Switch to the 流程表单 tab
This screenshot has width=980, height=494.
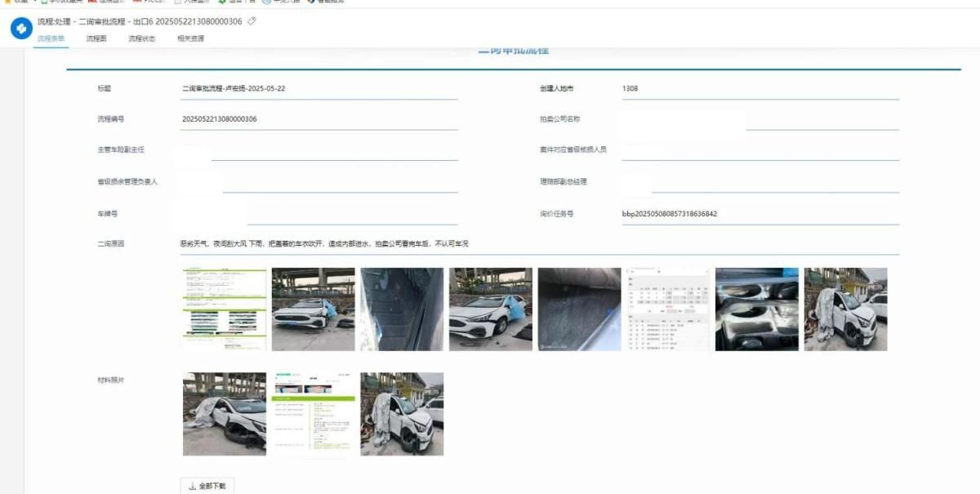tap(51, 39)
